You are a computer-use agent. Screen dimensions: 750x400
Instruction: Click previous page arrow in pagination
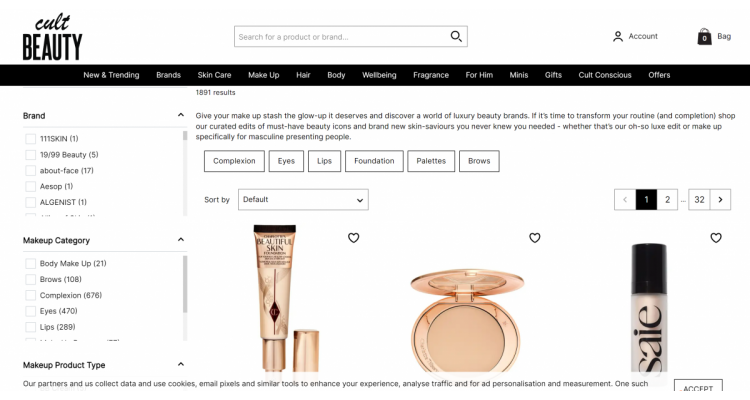[625, 200]
